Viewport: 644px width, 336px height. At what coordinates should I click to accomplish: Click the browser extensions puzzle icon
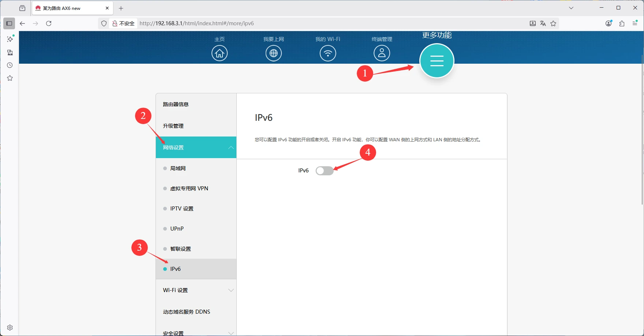pyautogui.click(x=622, y=23)
